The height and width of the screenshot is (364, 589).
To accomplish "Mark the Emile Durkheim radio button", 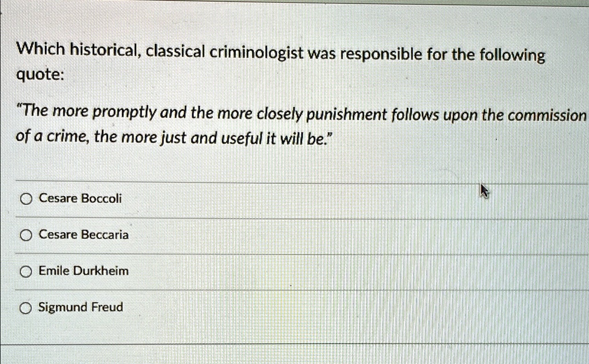I will coord(26,271).
